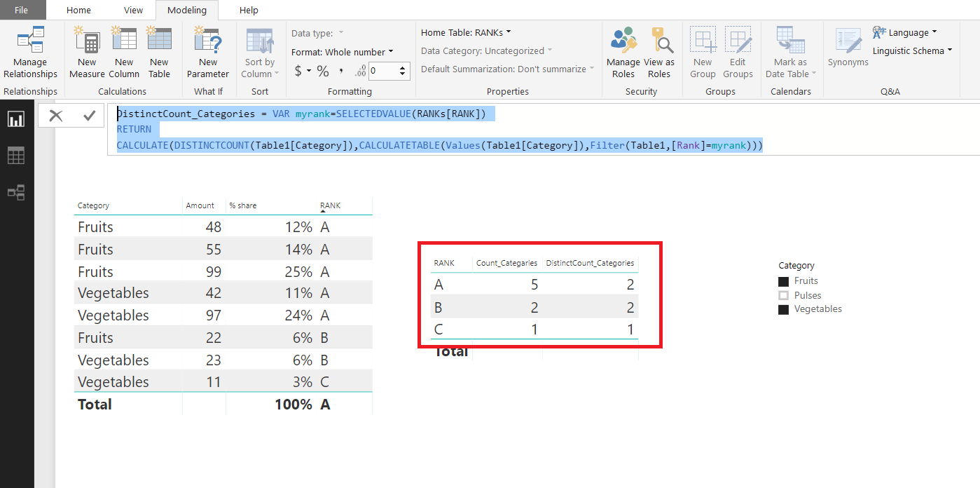
Task: Expand currency symbol dropdown arrow
Action: pyautogui.click(x=309, y=72)
